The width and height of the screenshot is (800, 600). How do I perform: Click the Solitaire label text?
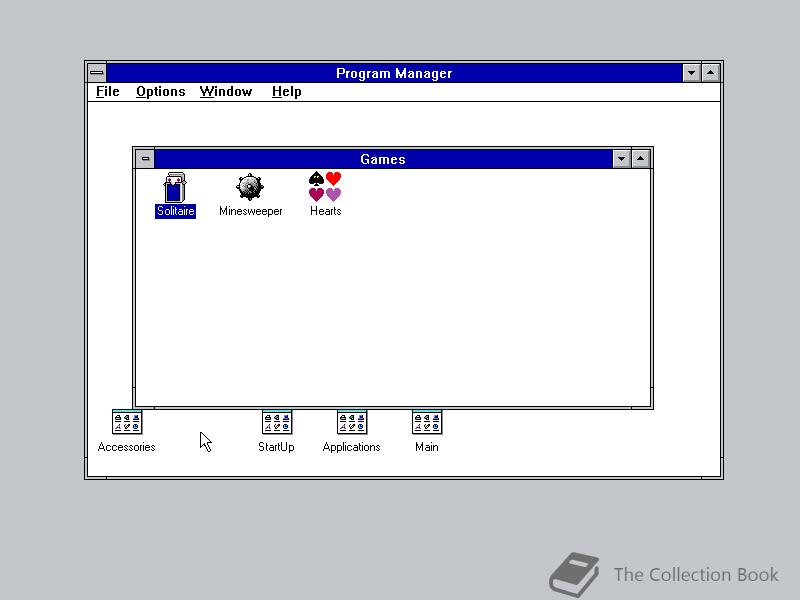tap(176, 211)
